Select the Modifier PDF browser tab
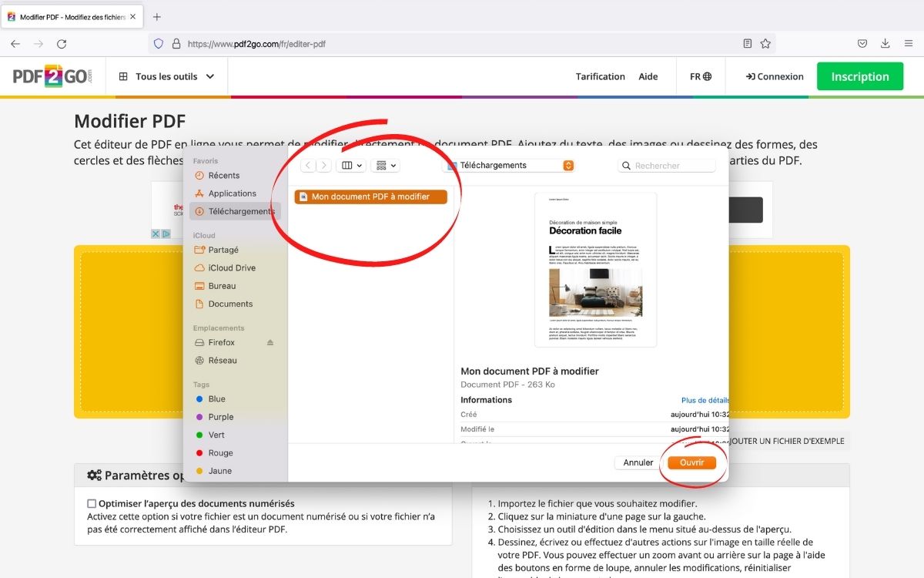 point(72,17)
